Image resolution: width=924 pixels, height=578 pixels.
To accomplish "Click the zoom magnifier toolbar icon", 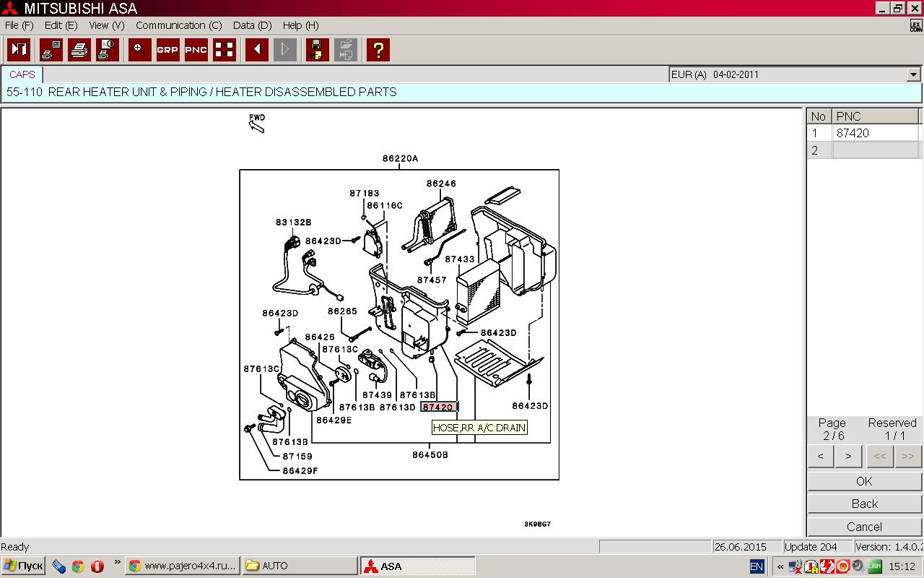I will [140, 50].
